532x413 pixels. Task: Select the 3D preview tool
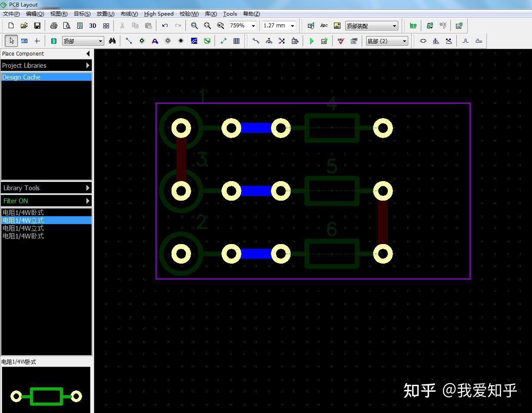pyautogui.click(x=93, y=26)
